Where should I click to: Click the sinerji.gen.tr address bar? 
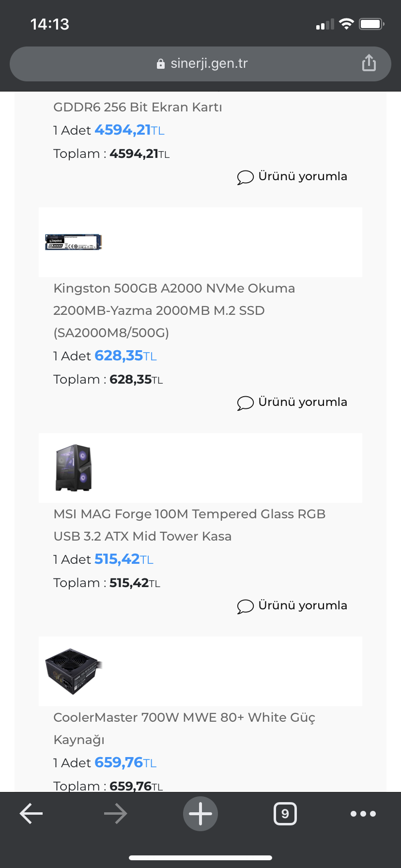pyautogui.click(x=209, y=63)
